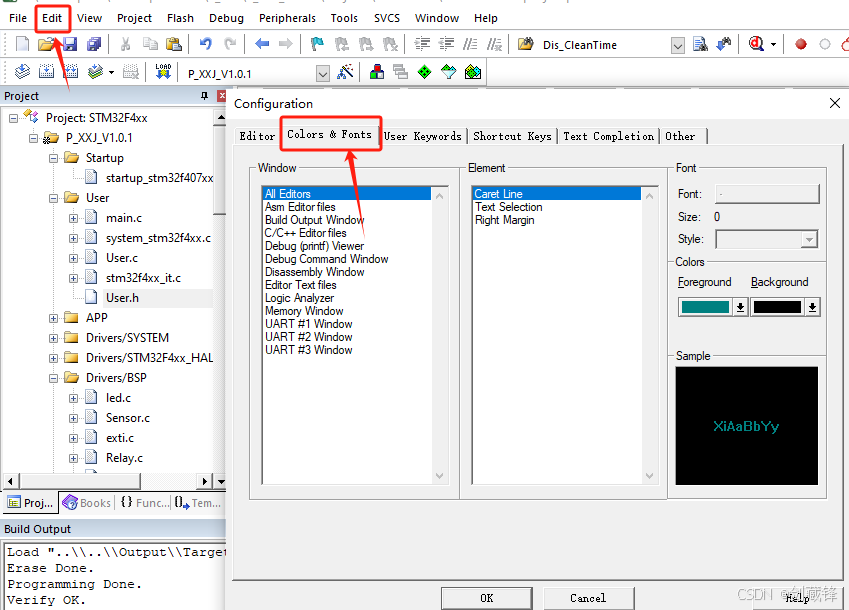Open the Edit menu
Screen dimensions: 849x610
point(52,18)
